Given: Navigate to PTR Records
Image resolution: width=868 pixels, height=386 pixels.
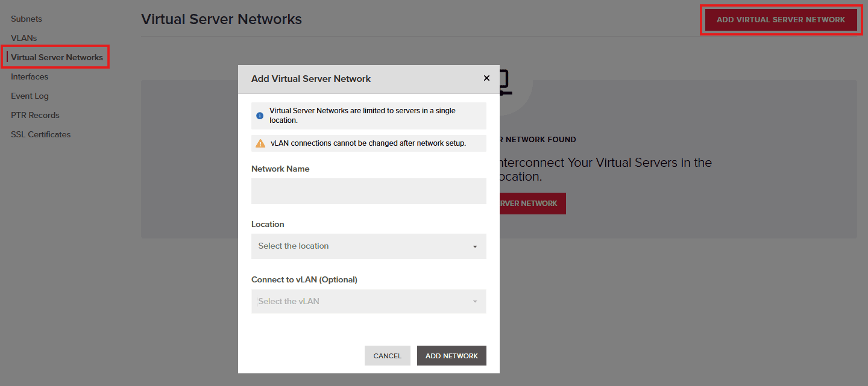Looking at the screenshot, I should pyautogui.click(x=34, y=115).
